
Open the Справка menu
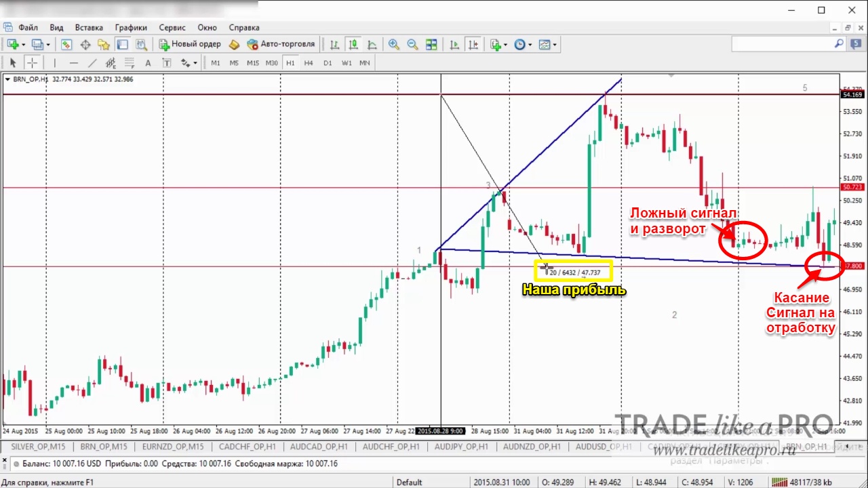244,28
